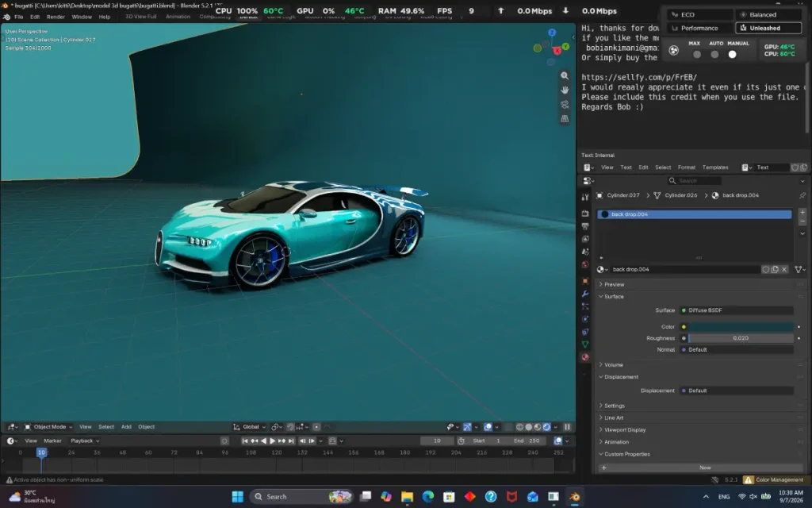Add a new material slot with plus

click(x=802, y=212)
